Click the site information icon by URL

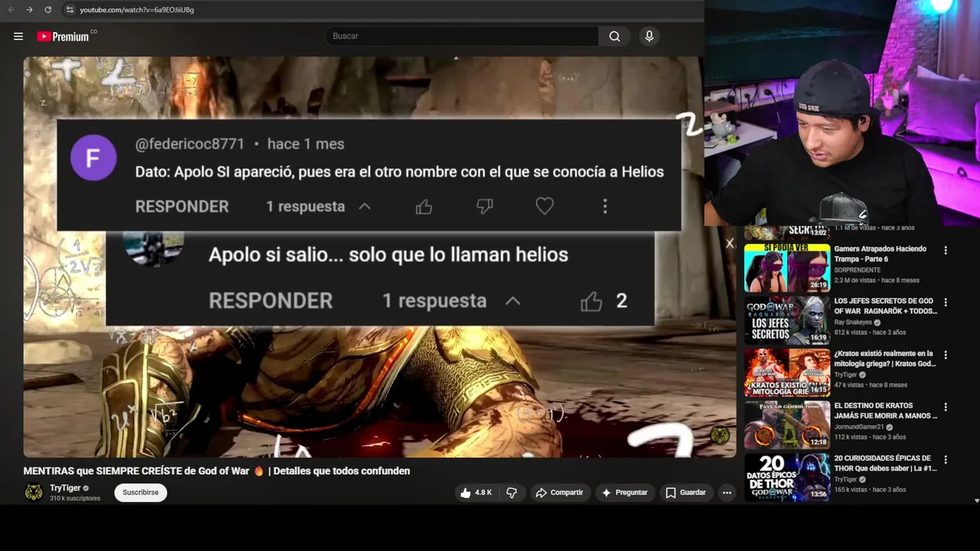click(x=70, y=10)
